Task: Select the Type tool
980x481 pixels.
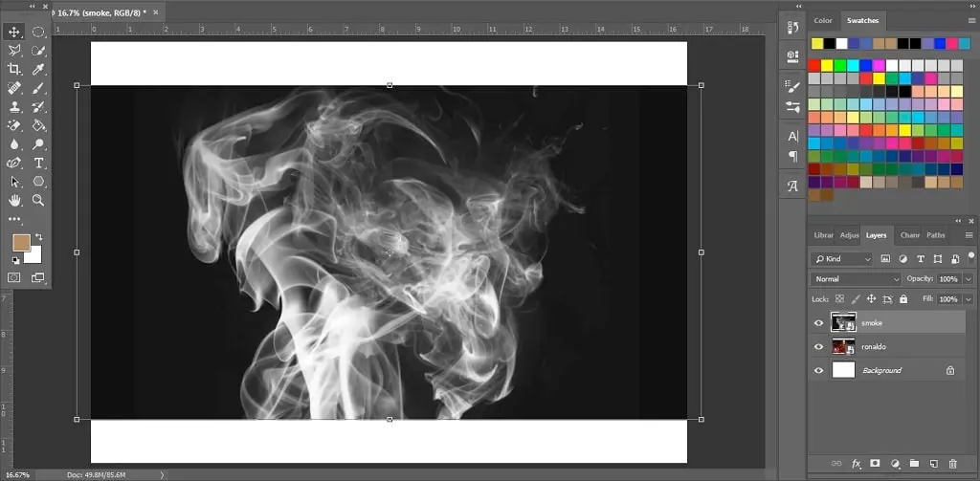Action: click(x=38, y=163)
